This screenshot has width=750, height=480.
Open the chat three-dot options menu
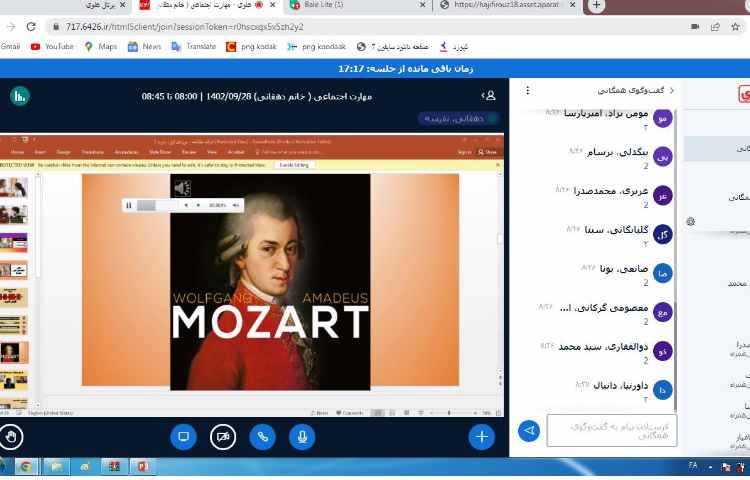click(x=528, y=90)
